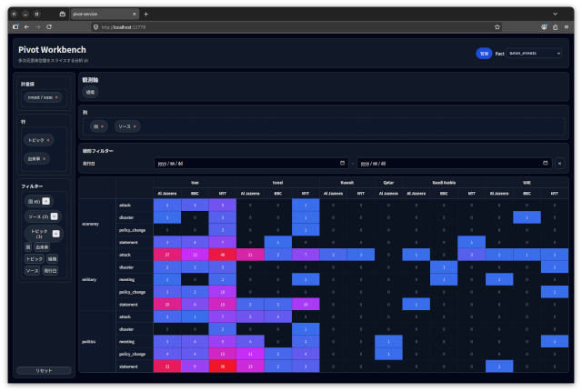Clear the 発行日 date range filter
582x392 pixels.
[559, 163]
